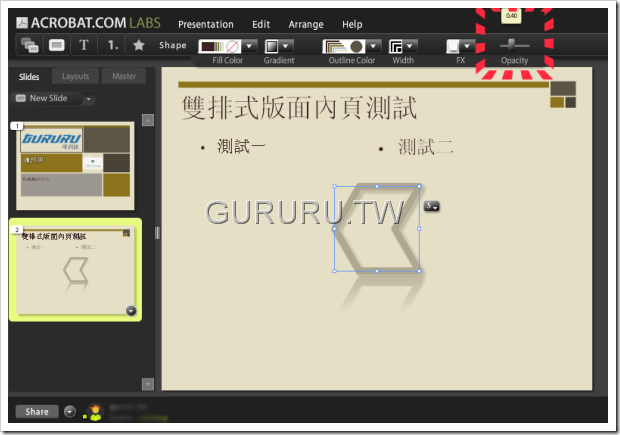Switch to the Layouts tab
Screen dimensions: 620x435
[76, 76]
